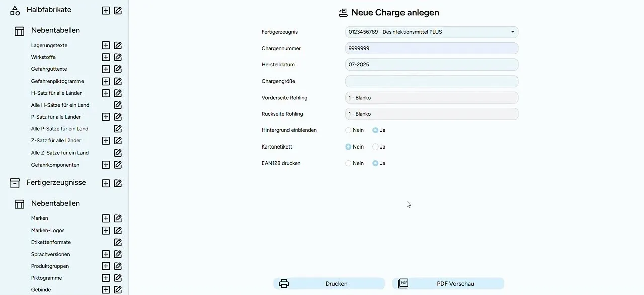Viewport: 644px width, 295px height.
Task: Click the Produktgruppen sidebar item
Action: coord(50,266)
